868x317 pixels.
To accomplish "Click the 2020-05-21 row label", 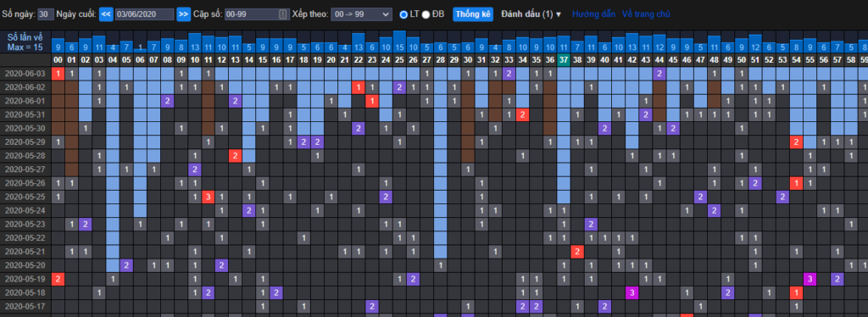I will coord(25,252).
